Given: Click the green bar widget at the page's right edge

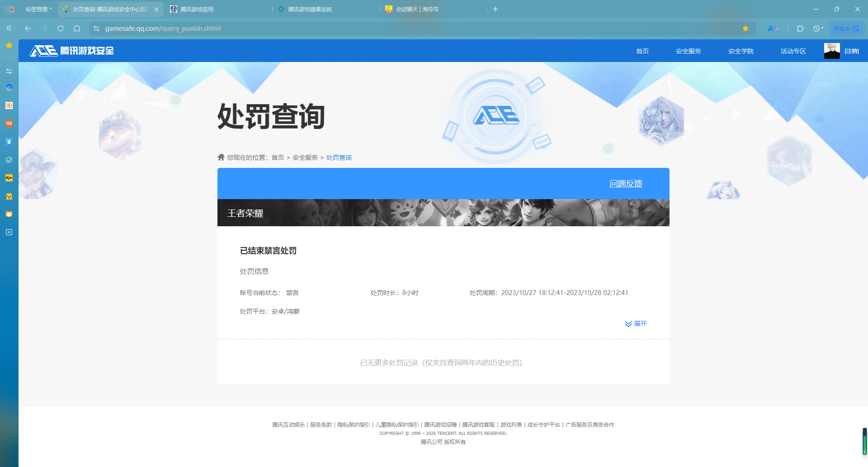Looking at the screenshot, I should [x=864, y=441].
